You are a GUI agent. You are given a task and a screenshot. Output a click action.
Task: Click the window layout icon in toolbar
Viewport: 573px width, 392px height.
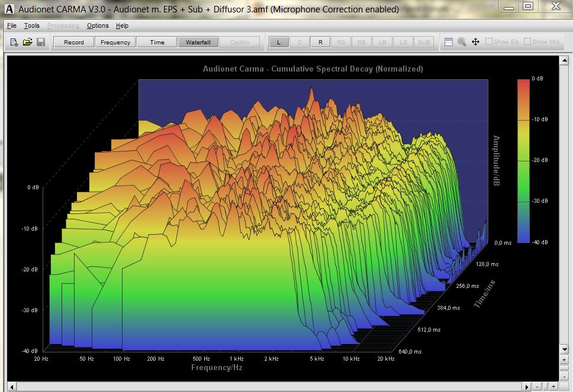(449, 42)
